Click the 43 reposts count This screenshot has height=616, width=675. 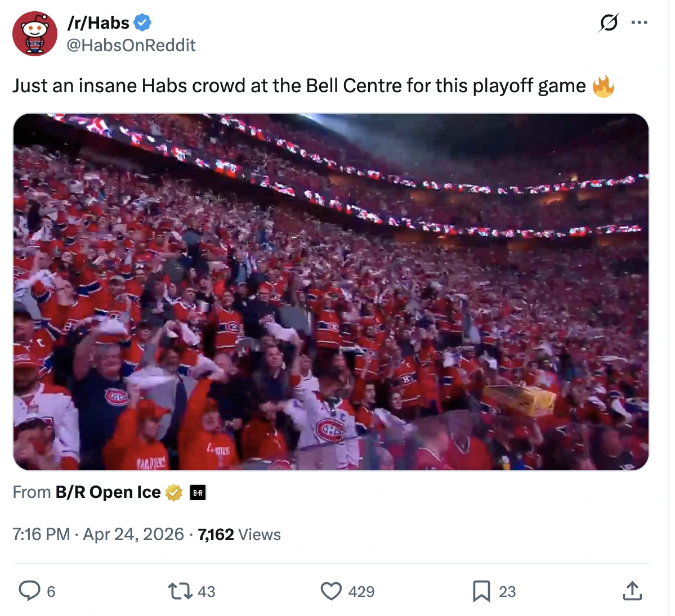click(207, 592)
